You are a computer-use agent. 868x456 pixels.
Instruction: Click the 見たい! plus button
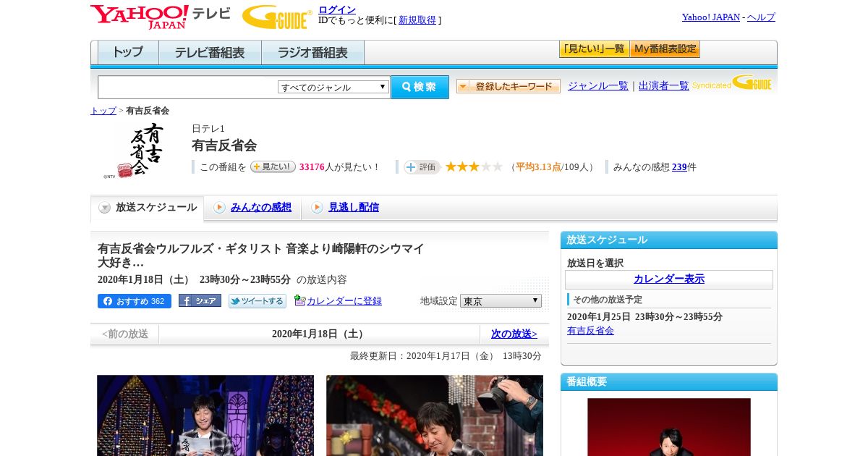click(x=273, y=167)
